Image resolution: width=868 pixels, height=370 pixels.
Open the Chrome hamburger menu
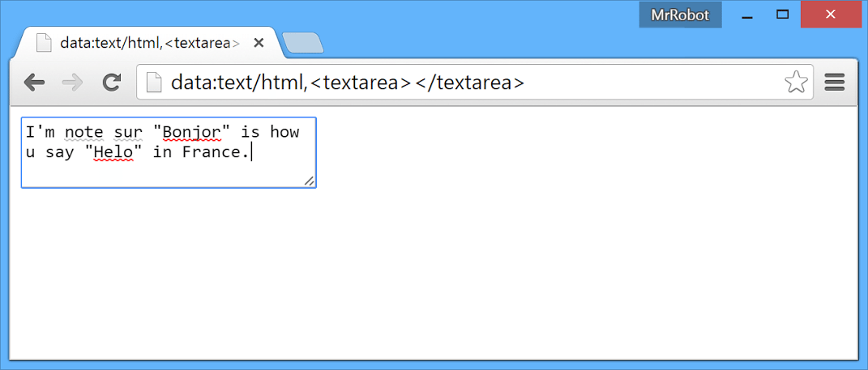click(834, 83)
